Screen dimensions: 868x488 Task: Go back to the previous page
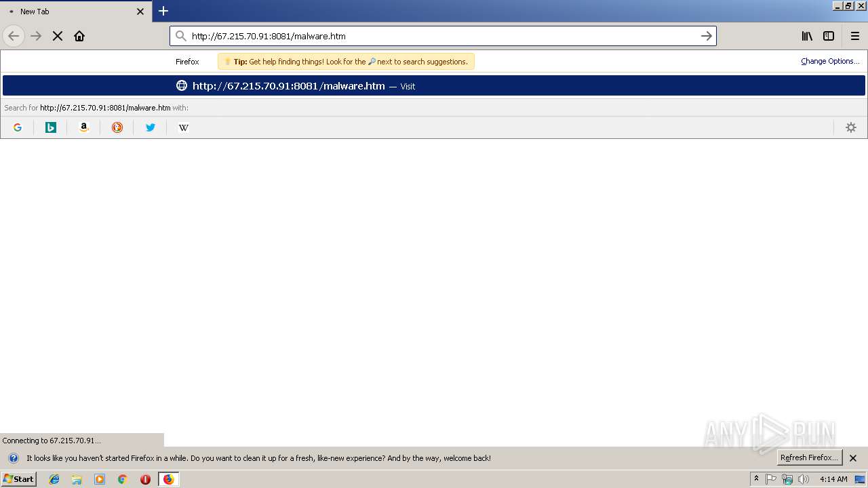pos(14,36)
